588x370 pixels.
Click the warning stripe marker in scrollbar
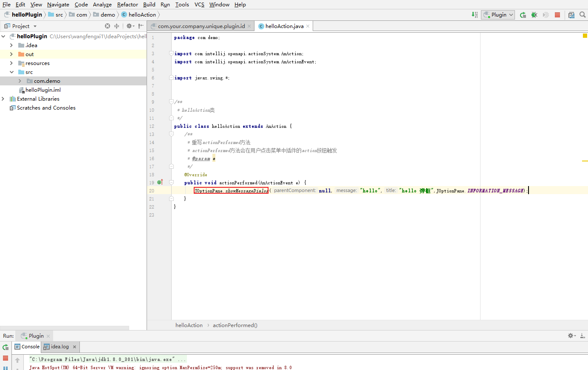585,161
